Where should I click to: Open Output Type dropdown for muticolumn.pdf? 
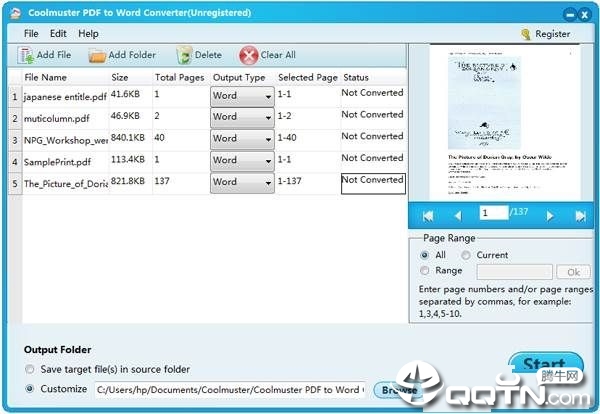point(242,117)
